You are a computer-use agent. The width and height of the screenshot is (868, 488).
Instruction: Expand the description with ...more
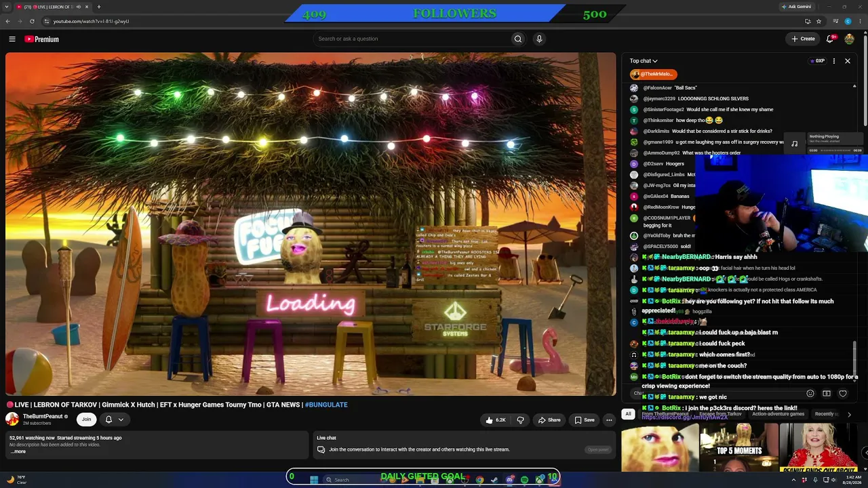pyautogui.click(x=18, y=451)
